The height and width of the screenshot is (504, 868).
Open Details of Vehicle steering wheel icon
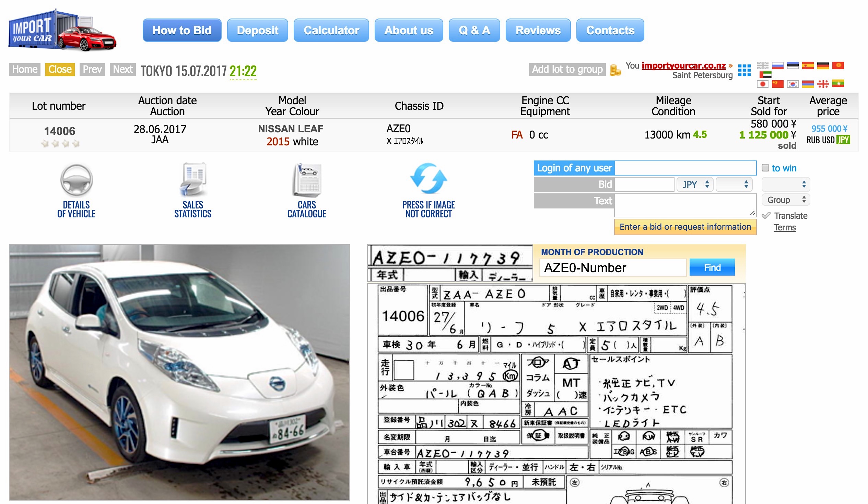coord(77,180)
